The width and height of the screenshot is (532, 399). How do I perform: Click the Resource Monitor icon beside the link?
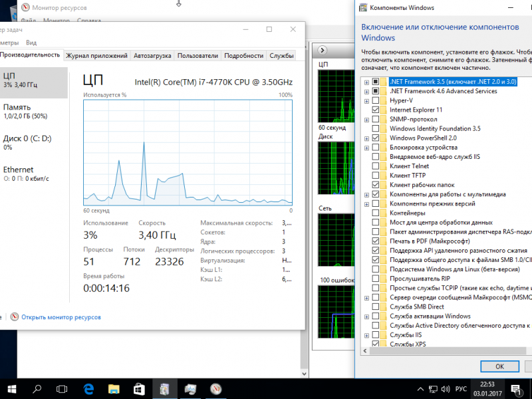pyautogui.click(x=14, y=317)
